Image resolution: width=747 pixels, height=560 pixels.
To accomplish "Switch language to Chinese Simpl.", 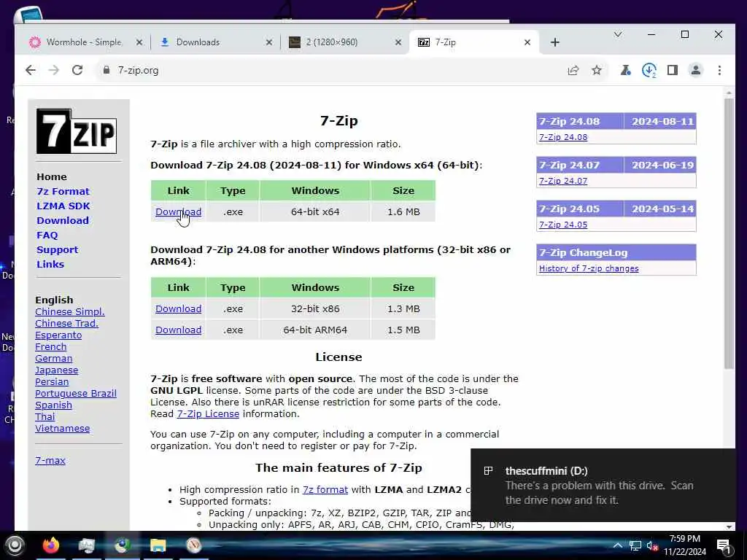I will [x=69, y=312].
